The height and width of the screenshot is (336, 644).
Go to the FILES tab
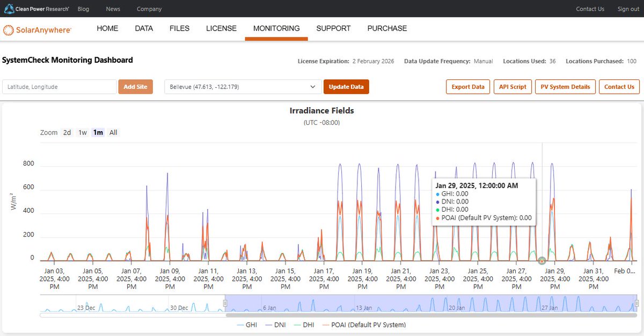point(179,28)
